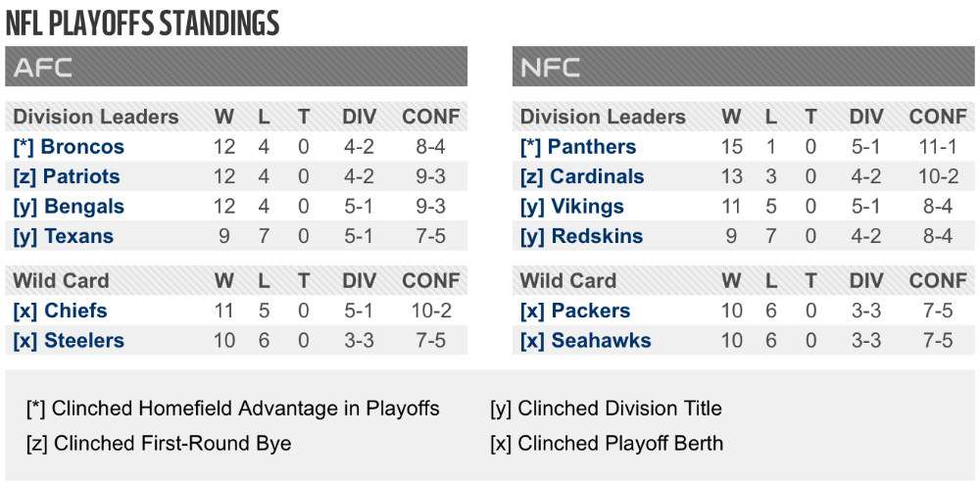
Task: Open the Packers wild card link
Action: pyautogui.click(x=575, y=311)
